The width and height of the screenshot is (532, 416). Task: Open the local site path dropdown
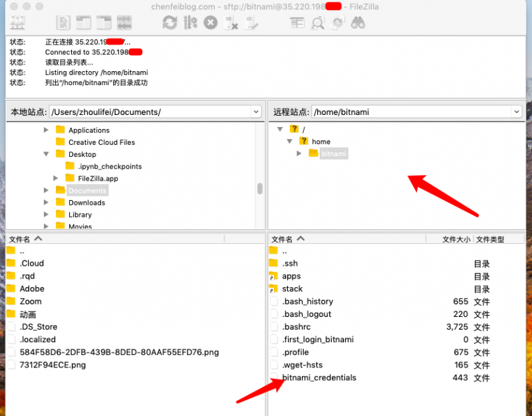pos(256,112)
